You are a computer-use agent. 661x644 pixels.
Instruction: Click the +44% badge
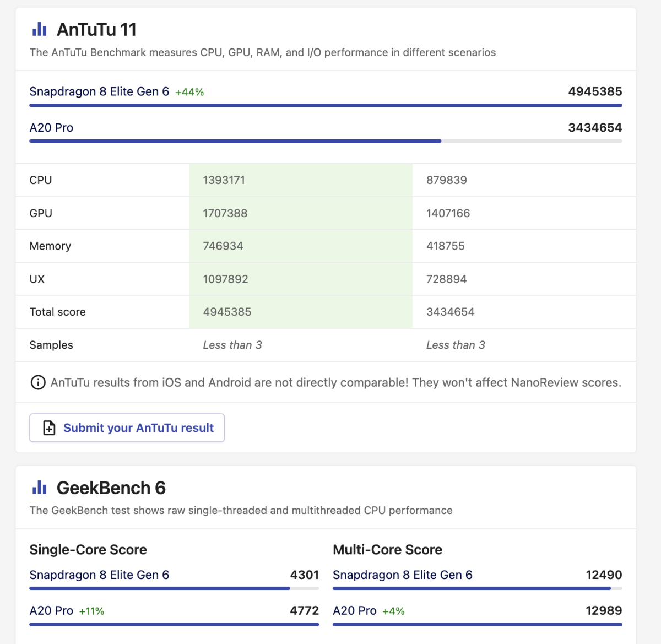[189, 92]
